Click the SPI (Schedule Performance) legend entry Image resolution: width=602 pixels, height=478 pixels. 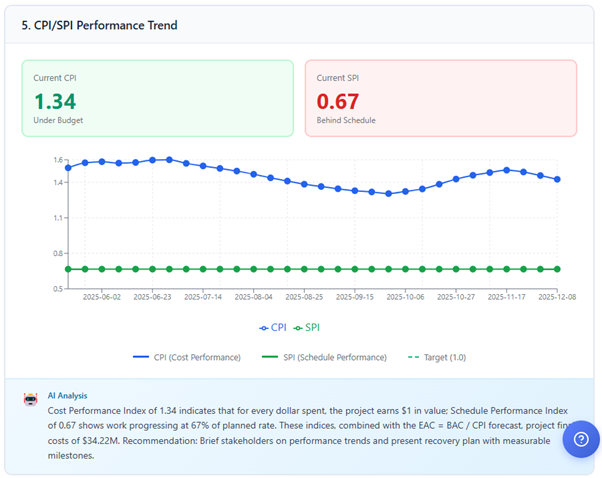322,357
